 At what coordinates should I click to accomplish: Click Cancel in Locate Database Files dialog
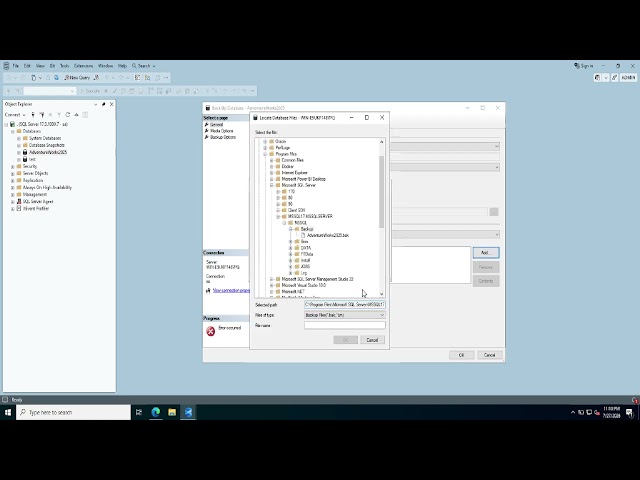[x=372, y=340]
